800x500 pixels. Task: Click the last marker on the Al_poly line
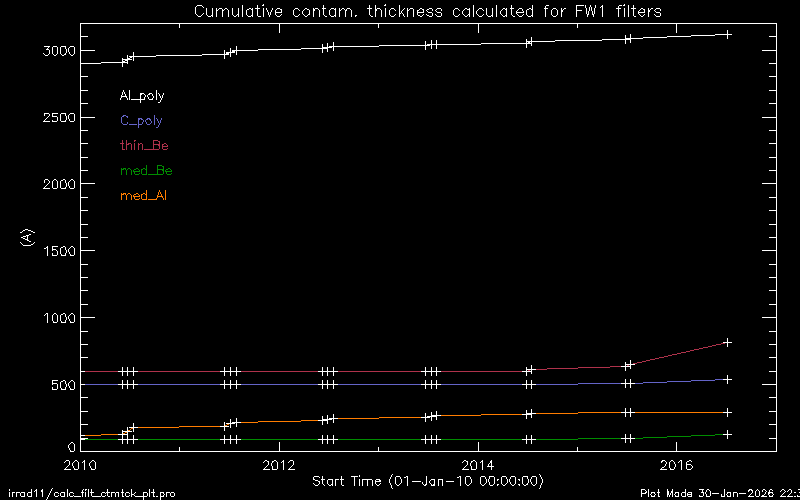tap(727, 35)
